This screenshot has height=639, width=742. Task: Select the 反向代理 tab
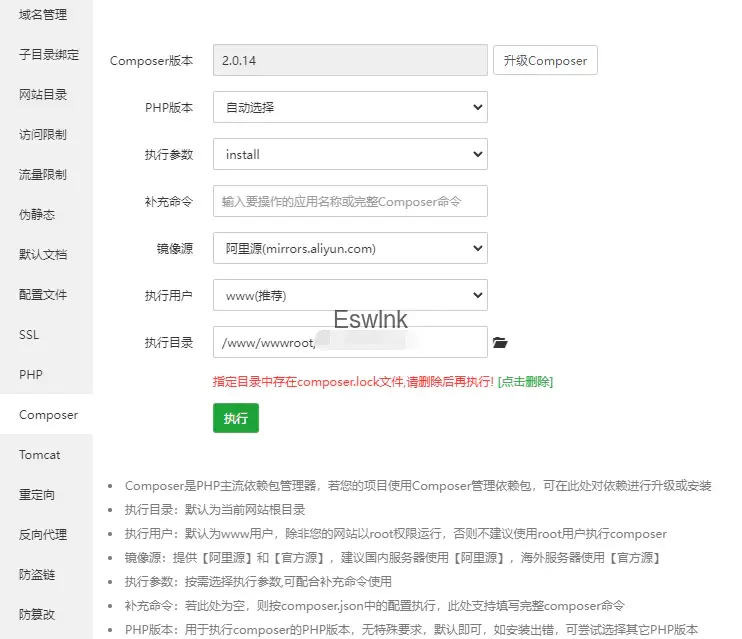[x=43, y=535]
